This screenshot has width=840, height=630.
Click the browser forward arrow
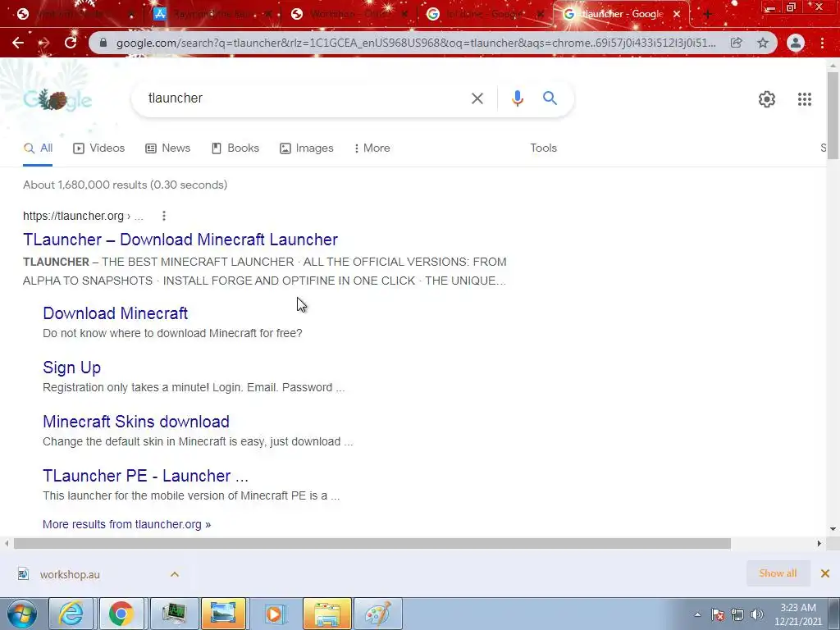44,43
